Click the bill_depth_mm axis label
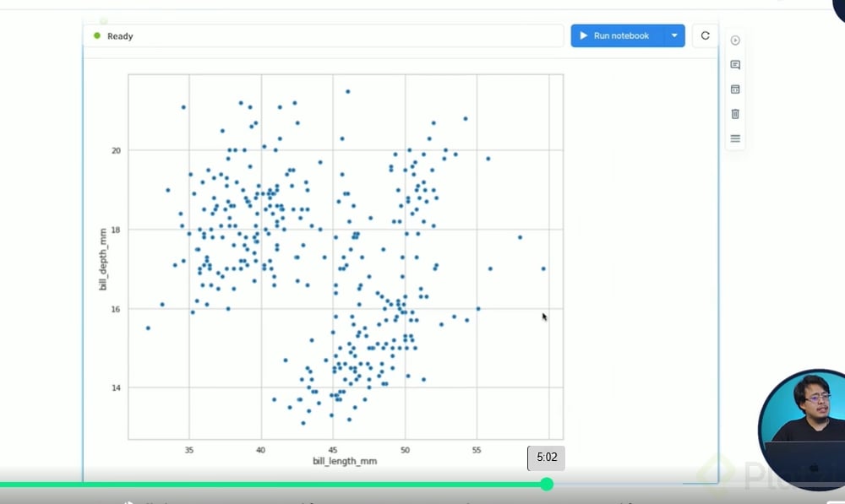 pyautogui.click(x=103, y=259)
